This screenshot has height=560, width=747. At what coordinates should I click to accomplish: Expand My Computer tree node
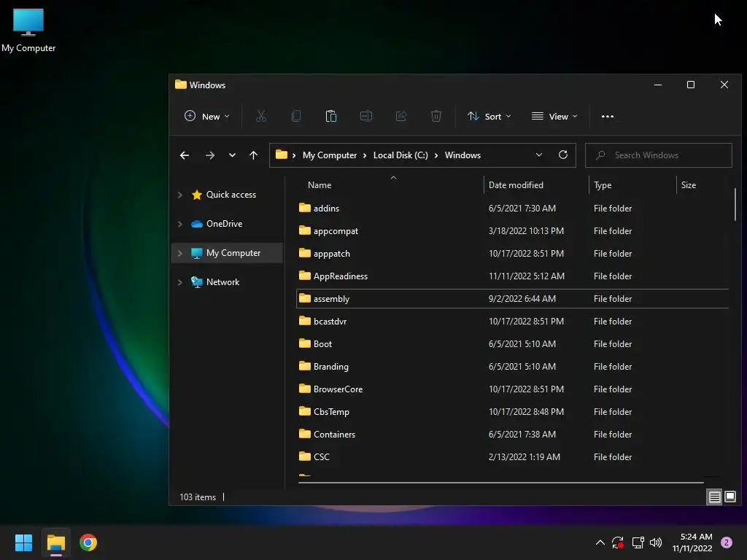[x=180, y=253]
